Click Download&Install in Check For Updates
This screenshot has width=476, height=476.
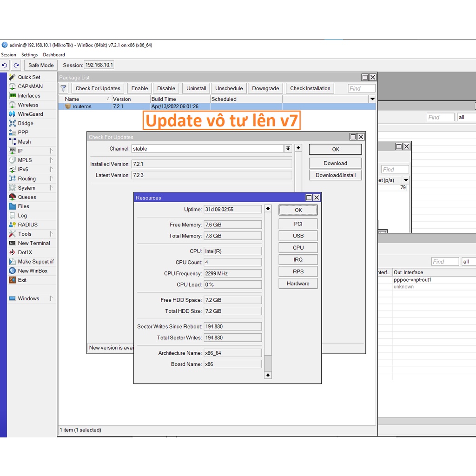click(336, 175)
